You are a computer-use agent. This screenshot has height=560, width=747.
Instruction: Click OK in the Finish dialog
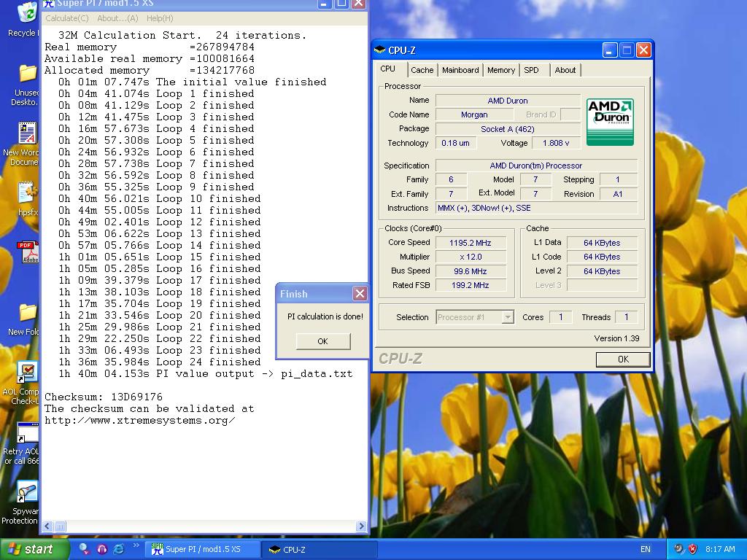tap(322, 341)
